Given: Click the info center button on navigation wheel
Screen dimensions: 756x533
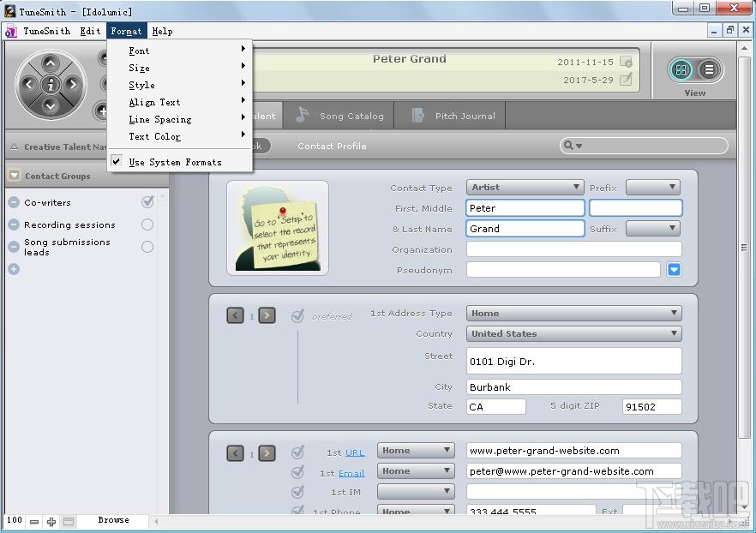Looking at the screenshot, I should pos(51,85).
